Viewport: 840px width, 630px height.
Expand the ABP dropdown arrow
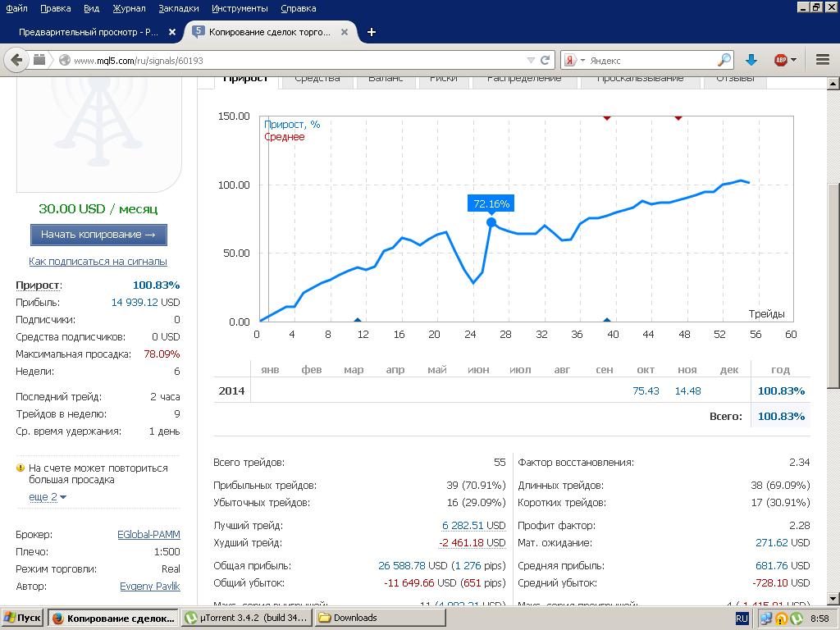tap(793, 60)
